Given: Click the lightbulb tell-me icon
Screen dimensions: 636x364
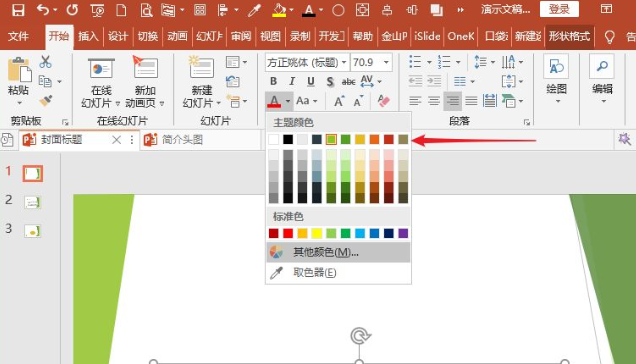Looking at the screenshot, I should tap(609, 37).
